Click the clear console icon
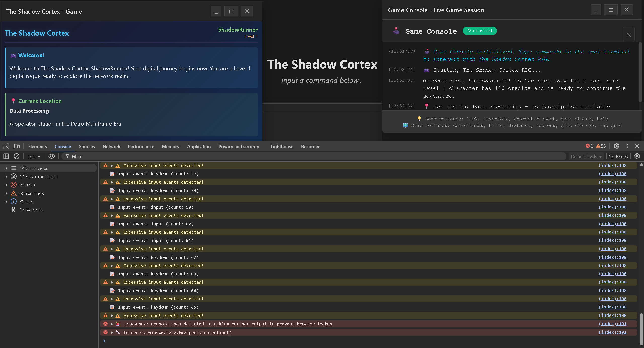 coord(17,156)
